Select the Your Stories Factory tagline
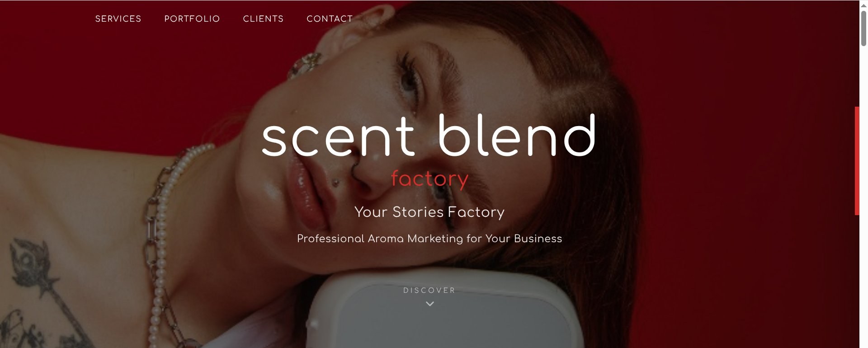This screenshot has height=348, width=868. [429, 212]
